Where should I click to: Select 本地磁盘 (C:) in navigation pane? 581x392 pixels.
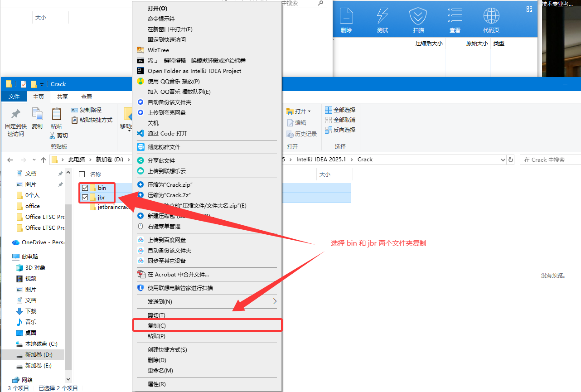click(x=36, y=344)
